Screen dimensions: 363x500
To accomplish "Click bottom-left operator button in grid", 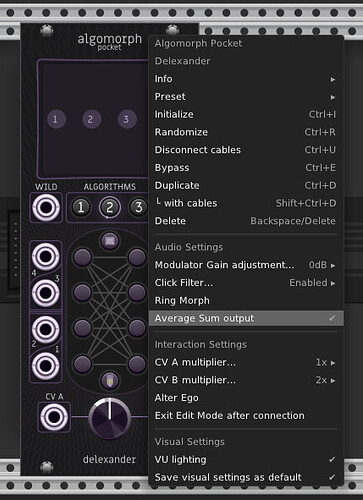I will [82, 363].
